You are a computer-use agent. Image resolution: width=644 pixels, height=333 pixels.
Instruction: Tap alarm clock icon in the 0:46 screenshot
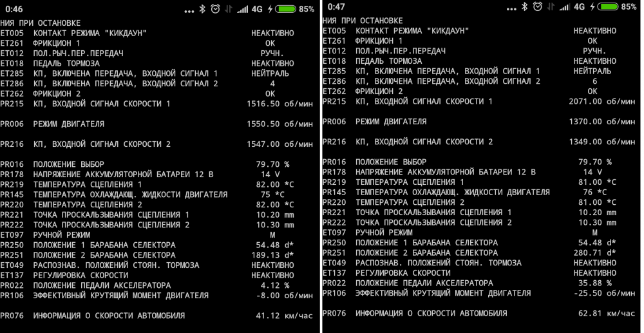215,9
